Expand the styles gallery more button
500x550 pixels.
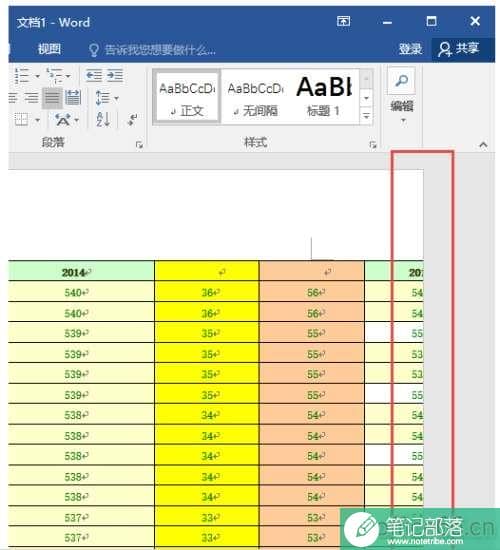[x=366, y=116]
